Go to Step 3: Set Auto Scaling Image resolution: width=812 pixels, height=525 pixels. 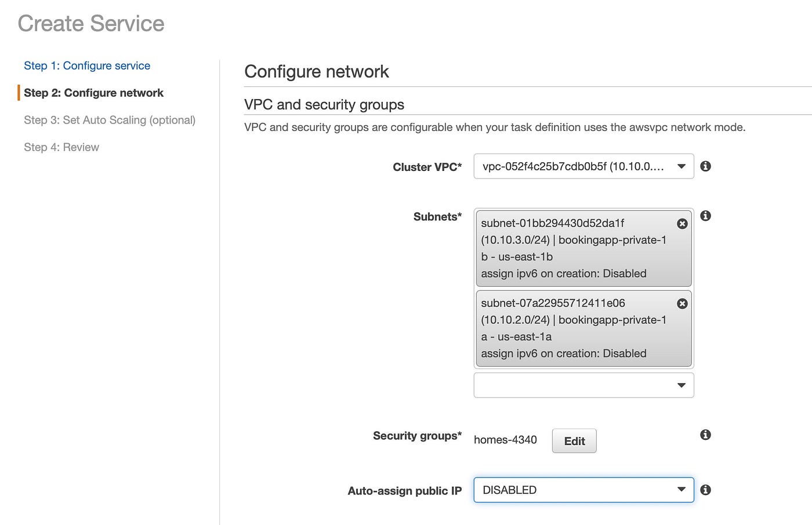coord(110,120)
